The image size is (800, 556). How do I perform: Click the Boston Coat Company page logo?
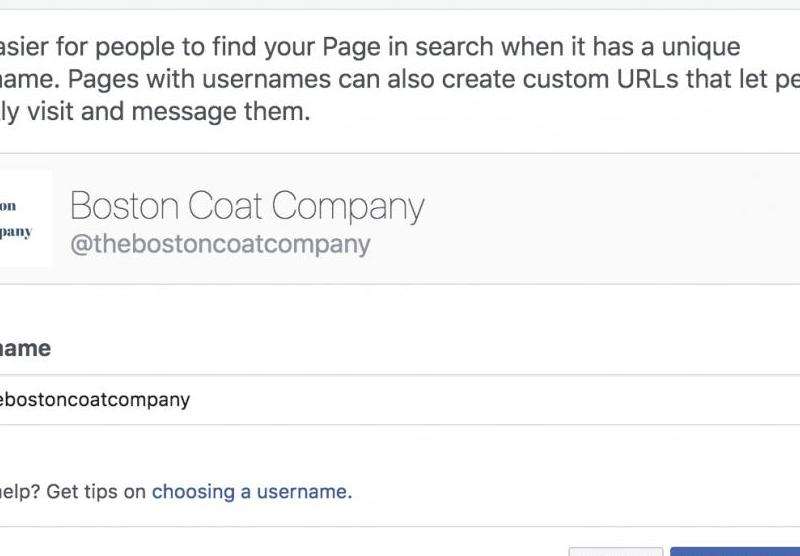pyautogui.click(x=26, y=219)
